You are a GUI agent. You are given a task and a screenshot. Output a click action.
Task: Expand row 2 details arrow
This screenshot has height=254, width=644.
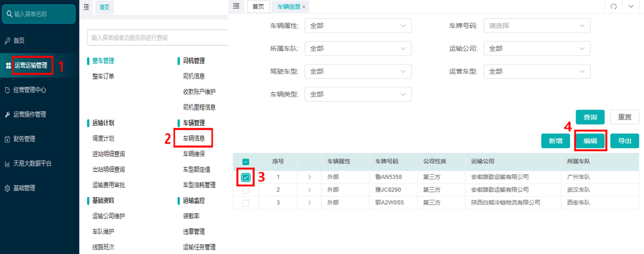pos(309,190)
